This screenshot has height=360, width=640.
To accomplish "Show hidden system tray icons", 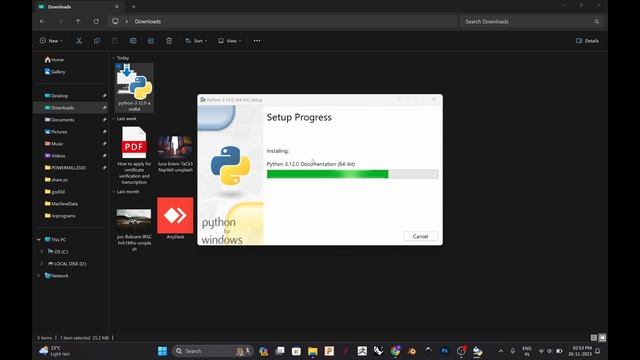I will tap(501, 351).
